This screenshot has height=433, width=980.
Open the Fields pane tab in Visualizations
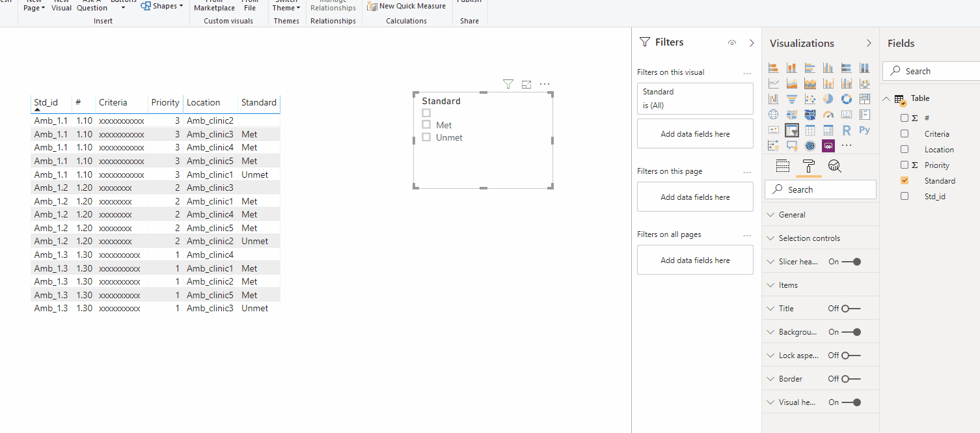pos(783,166)
